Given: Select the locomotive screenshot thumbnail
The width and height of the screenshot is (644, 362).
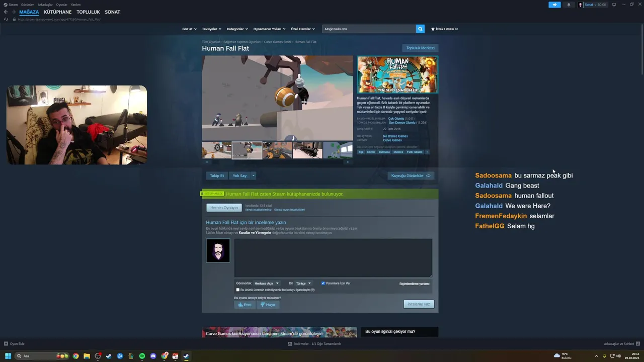Looking at the screenshot, I should coord(307,150).
